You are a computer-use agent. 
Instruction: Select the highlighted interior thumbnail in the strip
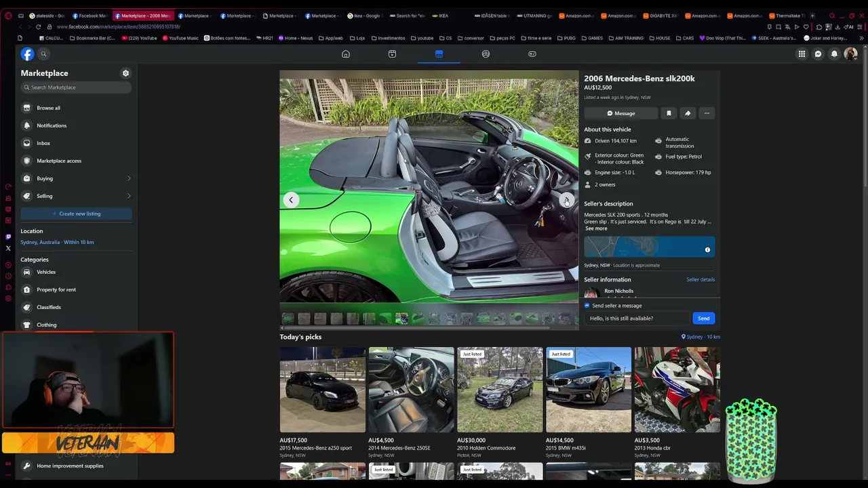click(x=401, y=319)
